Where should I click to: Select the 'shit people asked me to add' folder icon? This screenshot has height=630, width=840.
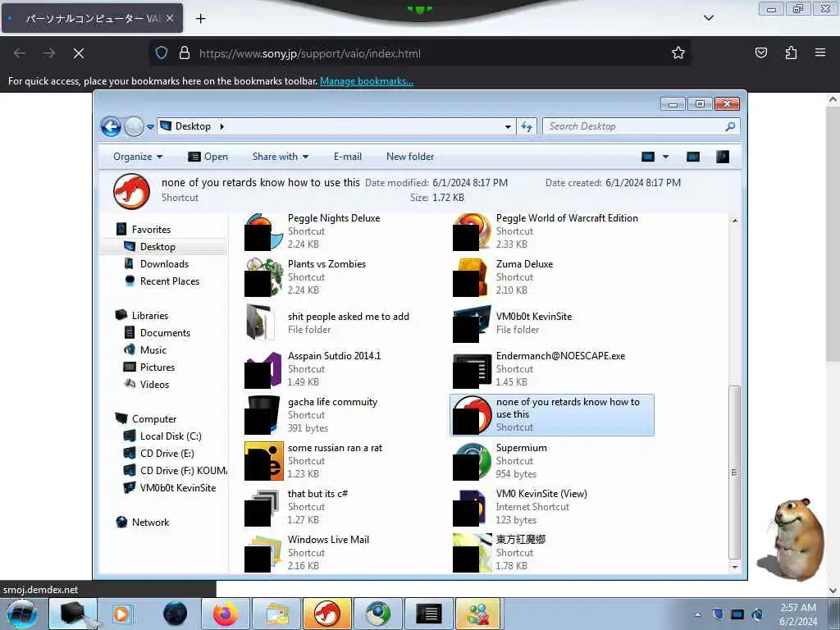coord(260,322)
